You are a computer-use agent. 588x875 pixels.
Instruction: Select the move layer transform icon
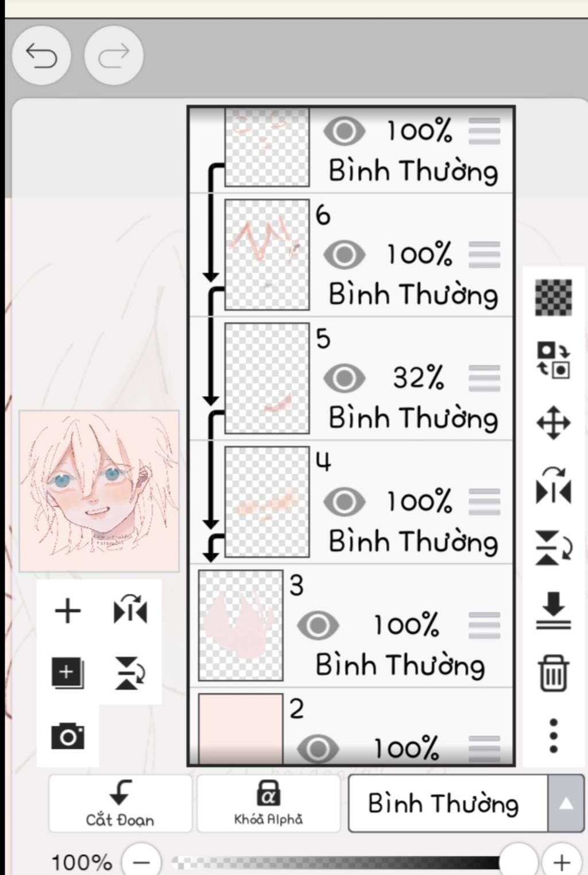554,423
